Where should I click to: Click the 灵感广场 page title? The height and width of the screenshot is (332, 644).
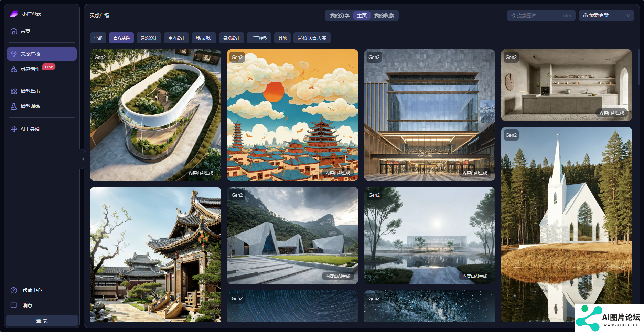pyautogui.click(x=99, y=15)
